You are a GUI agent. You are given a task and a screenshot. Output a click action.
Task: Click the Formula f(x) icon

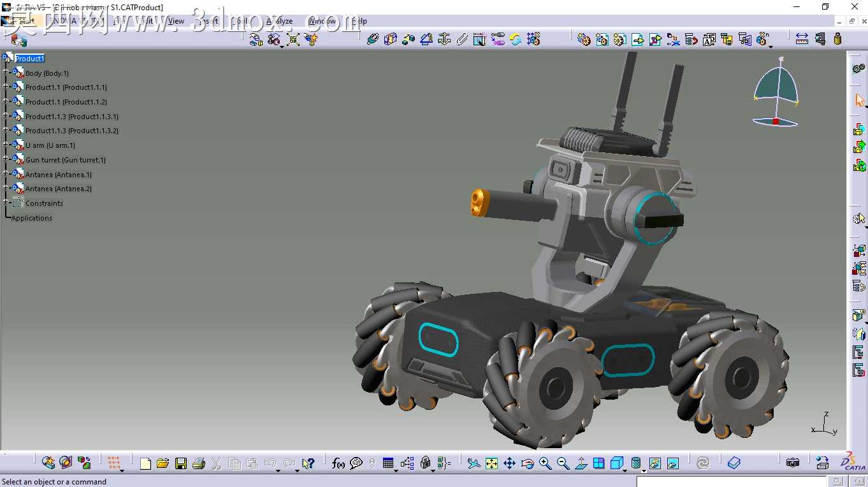tap(338, 463)
